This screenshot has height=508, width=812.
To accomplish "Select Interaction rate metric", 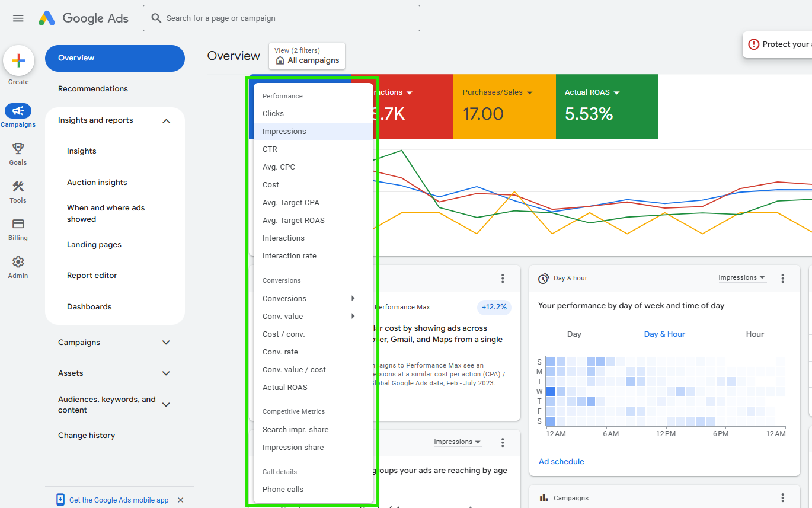I will click(314, 256).
